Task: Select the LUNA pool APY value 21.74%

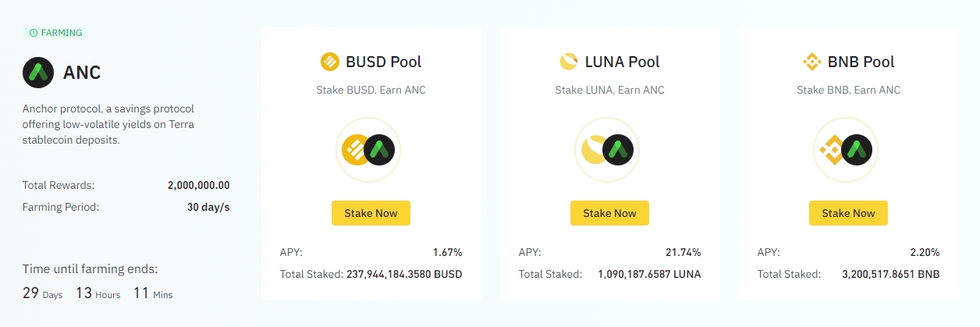Action: pyautogui.click(x=683, y=252)
